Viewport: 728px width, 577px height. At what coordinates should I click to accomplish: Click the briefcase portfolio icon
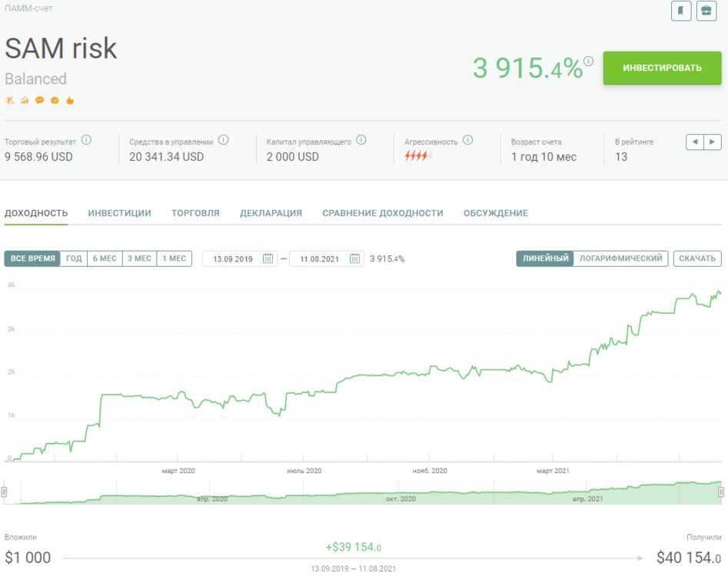(706, 11)
